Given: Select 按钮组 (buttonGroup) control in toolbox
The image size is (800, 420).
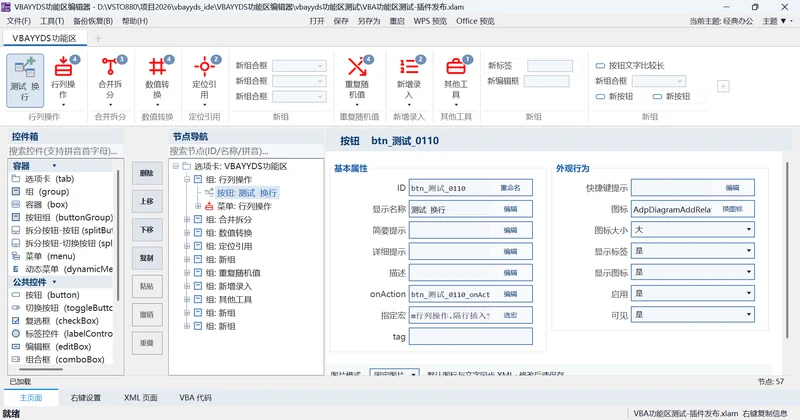Looking at the screenshot, I should [61, 217].
